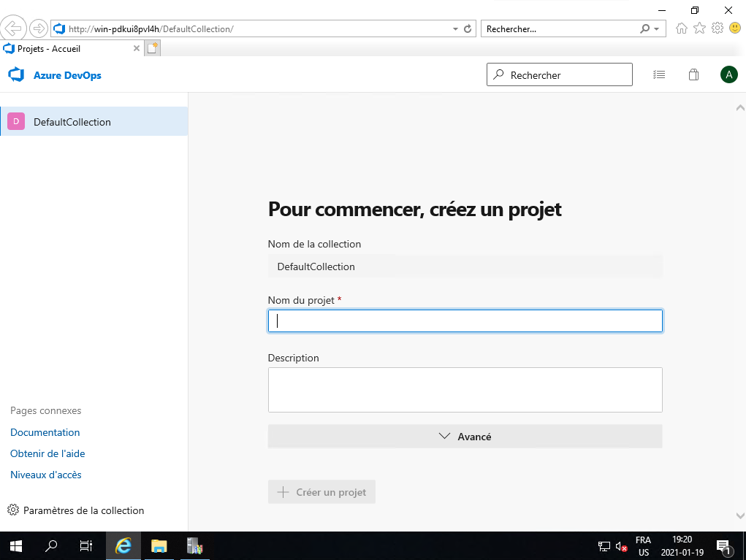Click the Azure DevOps Rechercher search box

pyautogui.click(x=560, y=74)
